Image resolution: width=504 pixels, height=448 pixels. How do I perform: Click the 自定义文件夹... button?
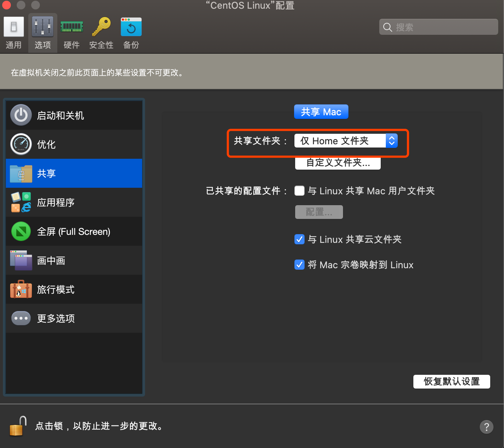point(338,163)
